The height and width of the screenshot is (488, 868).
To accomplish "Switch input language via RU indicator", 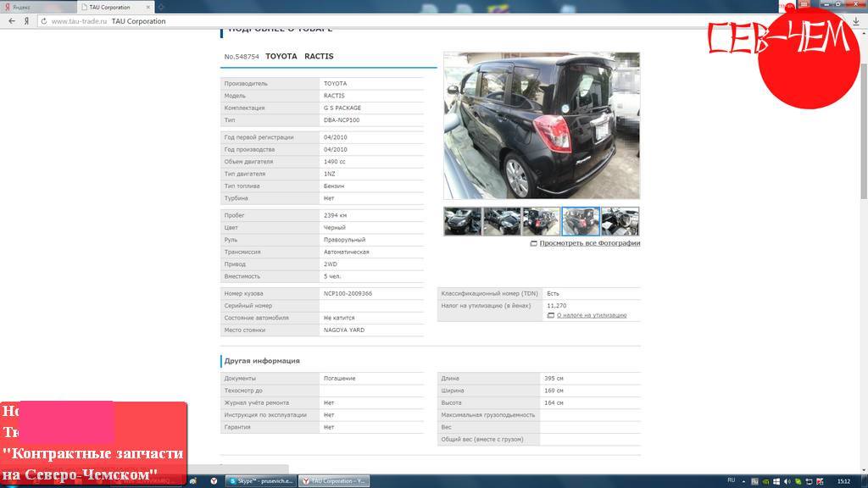I will 731,480.
